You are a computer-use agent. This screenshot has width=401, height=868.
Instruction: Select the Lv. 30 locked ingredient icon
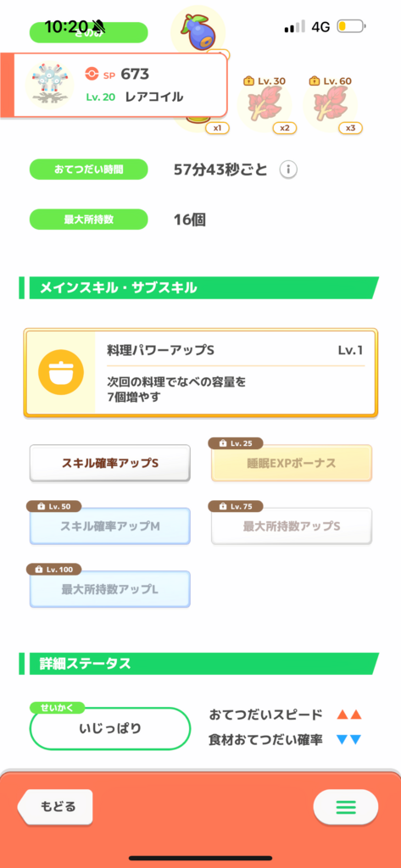[x=265, y=103]
